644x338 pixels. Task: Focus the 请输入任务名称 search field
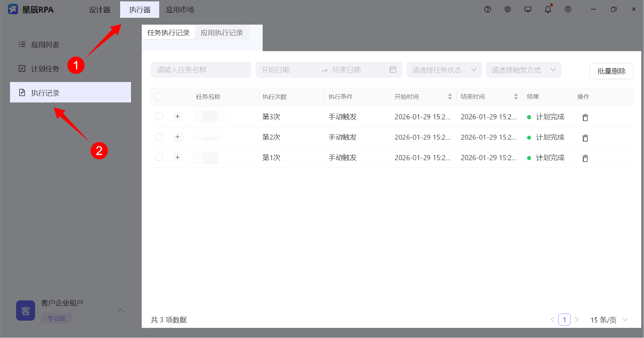(x=201, y=70)
